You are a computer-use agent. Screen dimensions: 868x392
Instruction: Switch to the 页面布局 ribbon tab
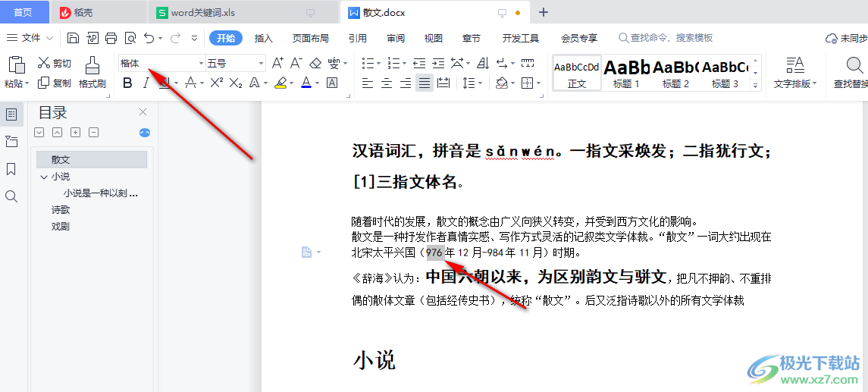(311, 38)
